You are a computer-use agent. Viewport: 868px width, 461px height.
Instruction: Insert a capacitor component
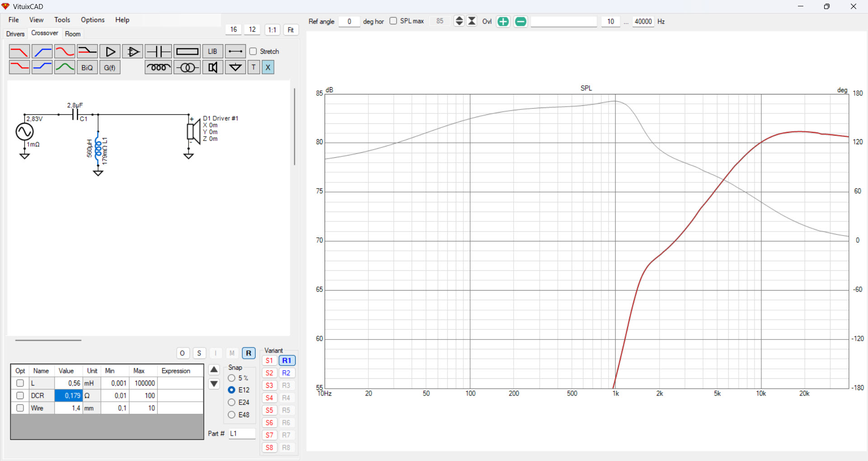tap(158, 52)
